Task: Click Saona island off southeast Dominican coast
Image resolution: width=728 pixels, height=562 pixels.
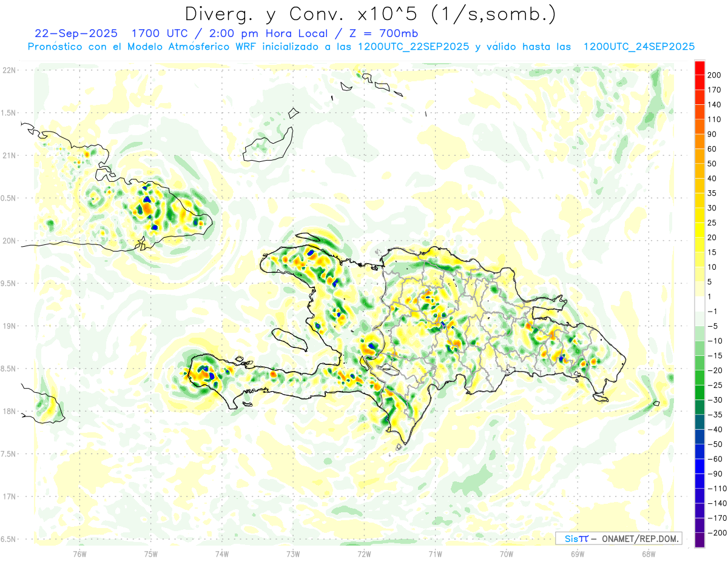Action: tap(601, 398)
